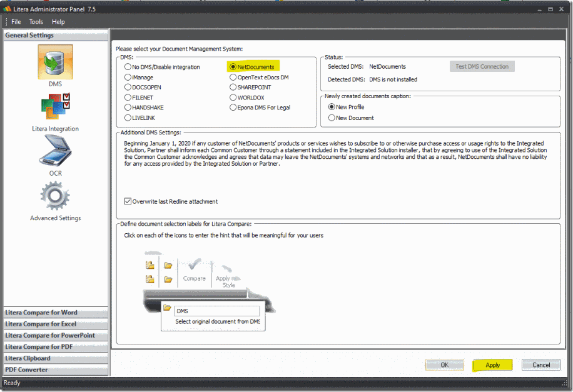The image size is (573, 392).
Task: Select the WORLDOX radio button
Action: [x=233, y=97]
